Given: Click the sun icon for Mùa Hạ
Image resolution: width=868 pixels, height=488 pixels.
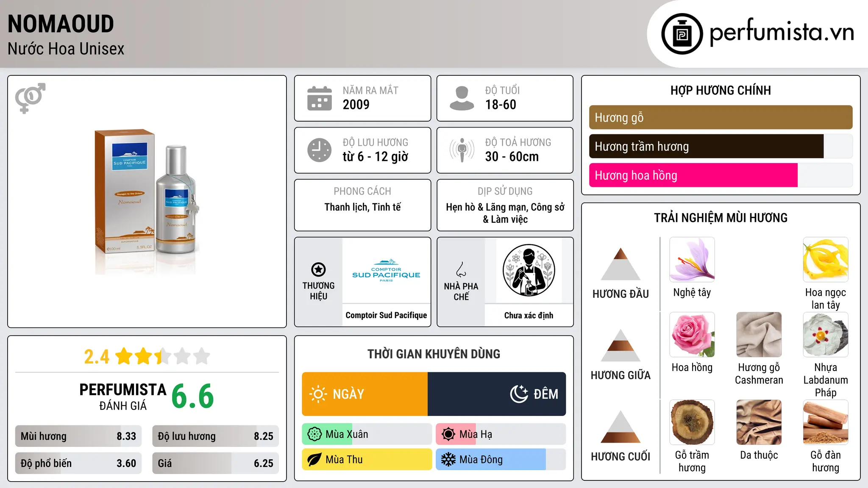Looking at the screenshot, I should tap(448, 434).
